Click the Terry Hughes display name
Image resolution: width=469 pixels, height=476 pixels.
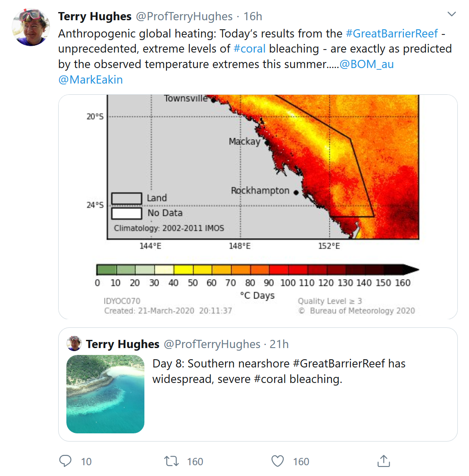click(95, 16)
